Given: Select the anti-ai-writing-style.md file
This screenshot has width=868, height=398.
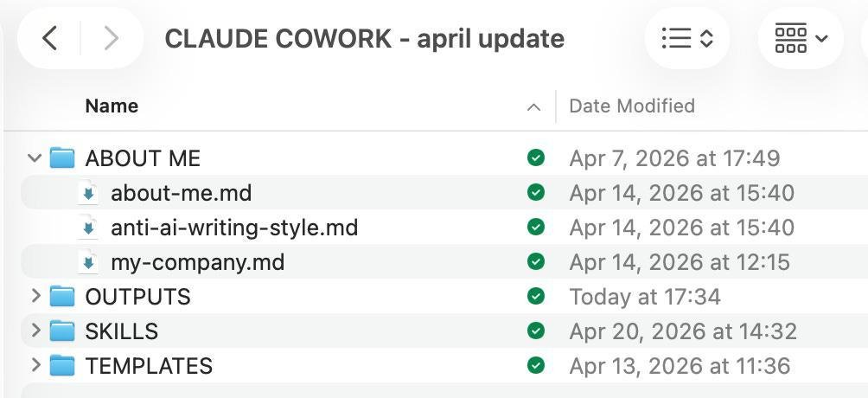Looking at the screenshot, I should pyautogui.click(x=234, y=228).
